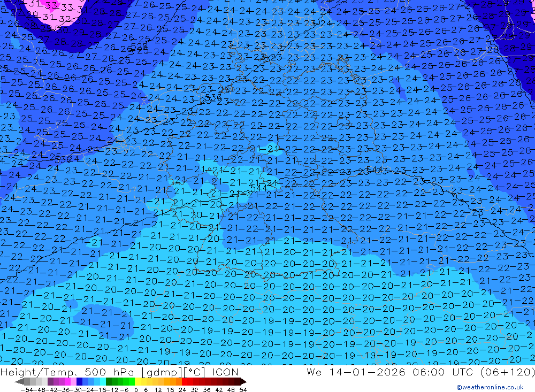Screen dimensions: 535x392
Task: Pick the bright red legend swatch above 24
Action: pyautogui.click(x=185, y=381)
